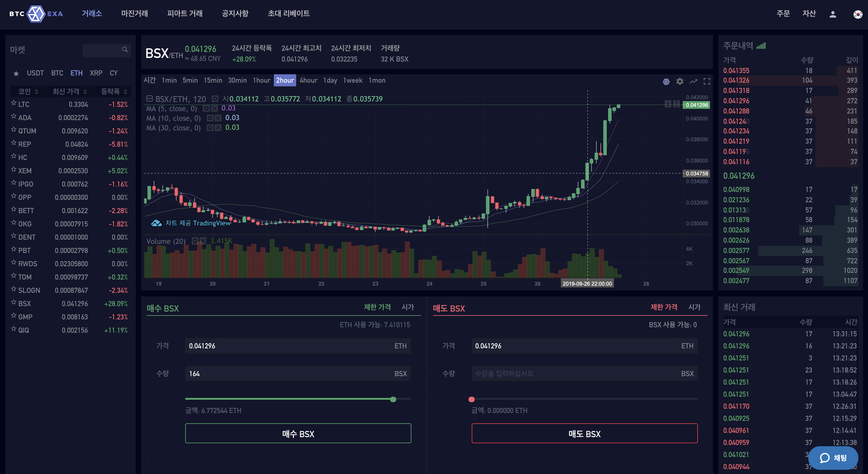Select GMP row in market list
Screen dimensions: 868x474
pyautogui.click(x=71, y=317)
